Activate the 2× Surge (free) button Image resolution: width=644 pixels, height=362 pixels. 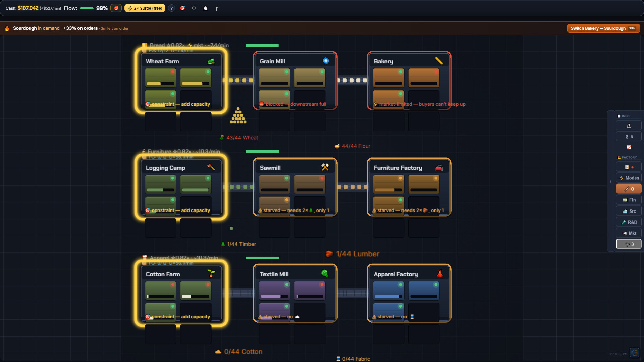[x=145, y=8]
